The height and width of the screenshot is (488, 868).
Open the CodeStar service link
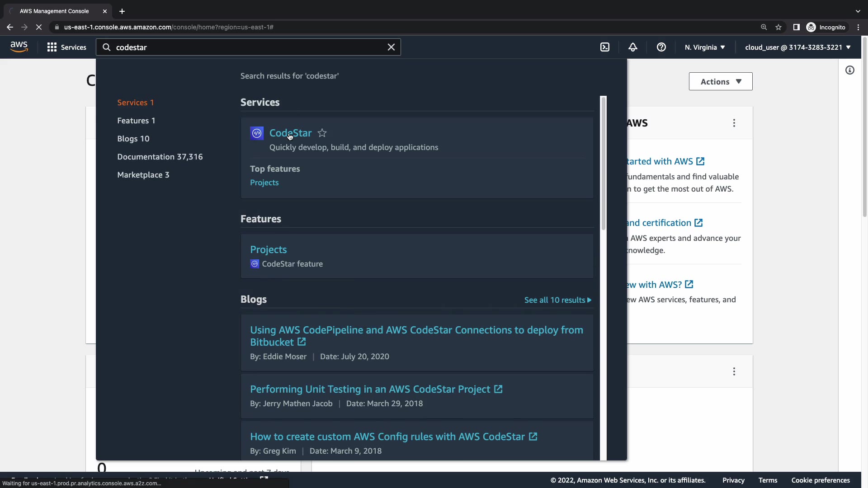pos(290,133)
